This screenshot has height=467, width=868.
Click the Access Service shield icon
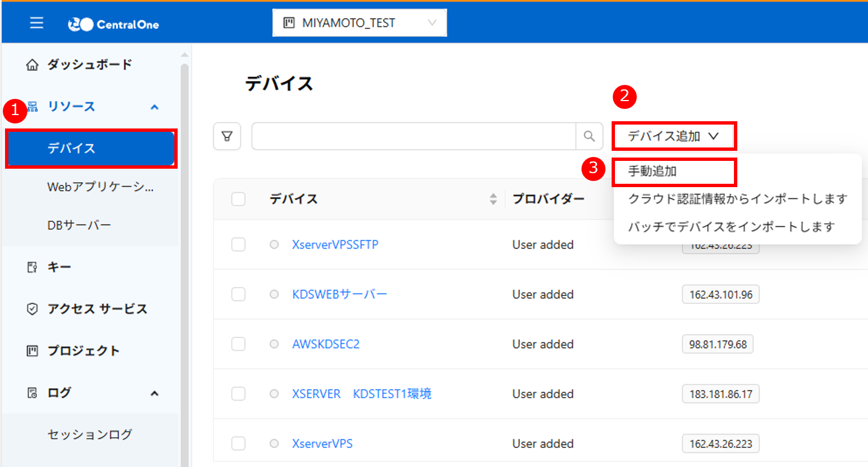tap(32, 309)
